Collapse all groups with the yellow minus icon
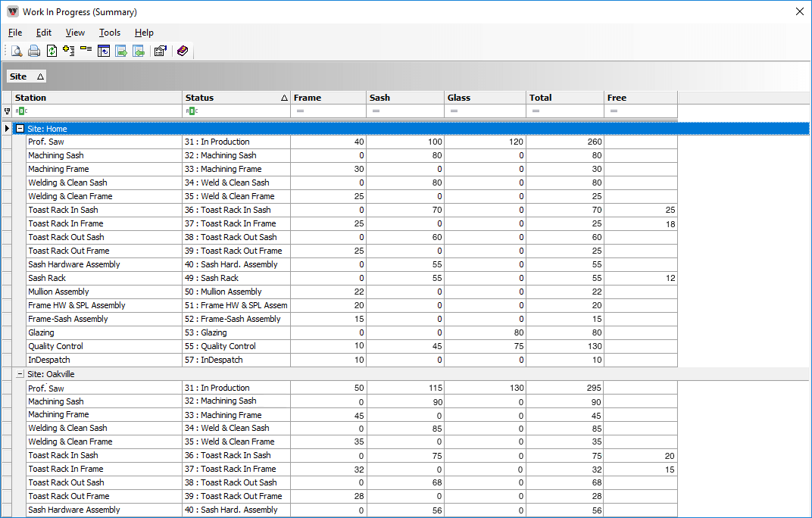Image resolution: width=812 pixels, height=518 pixels. tap(86, 50)
